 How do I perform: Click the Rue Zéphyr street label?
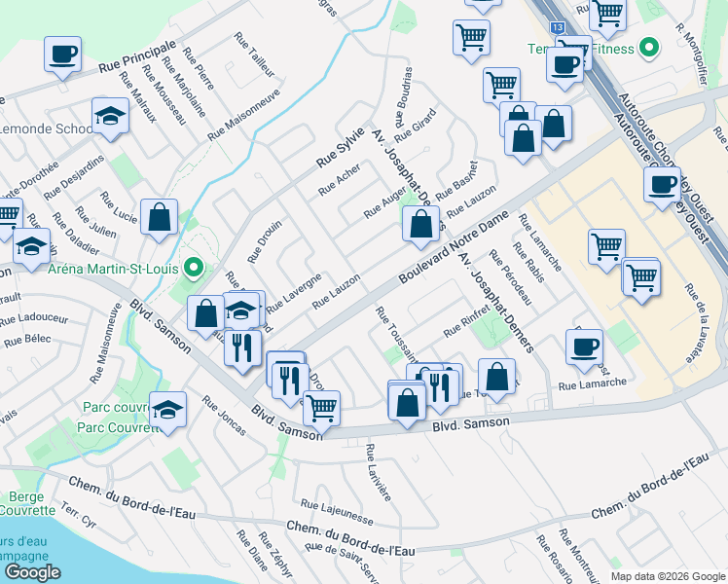click(275, 555)
